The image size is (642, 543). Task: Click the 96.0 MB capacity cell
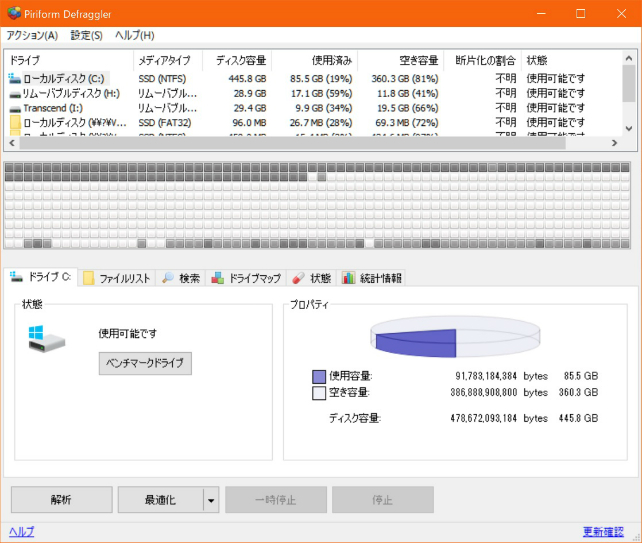(x=249, y=123)
